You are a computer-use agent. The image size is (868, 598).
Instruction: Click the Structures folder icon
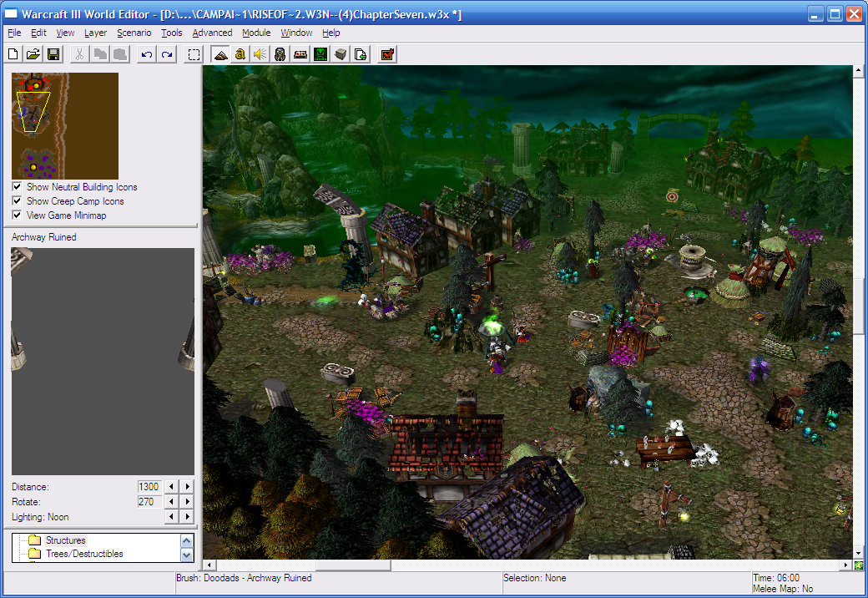point(35,540)
